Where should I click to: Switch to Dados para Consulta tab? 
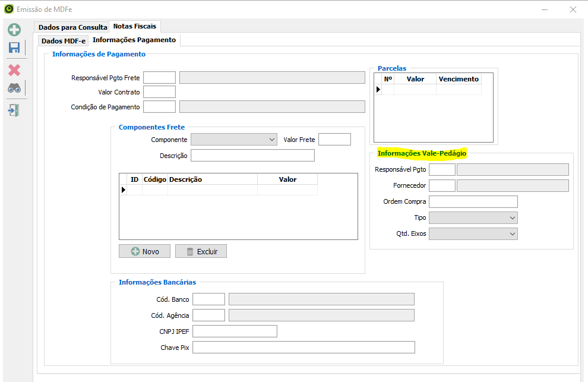72,27
